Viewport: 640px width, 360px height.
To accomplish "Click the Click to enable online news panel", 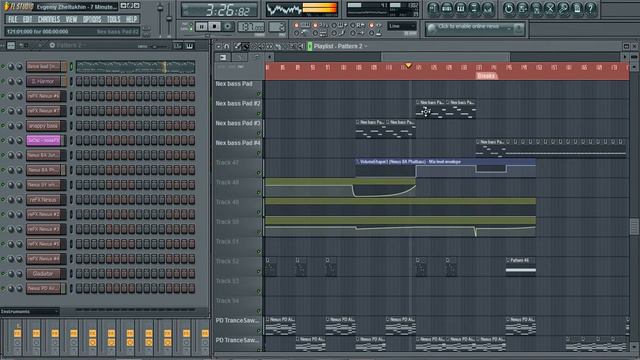I will (x=475, y=29).
